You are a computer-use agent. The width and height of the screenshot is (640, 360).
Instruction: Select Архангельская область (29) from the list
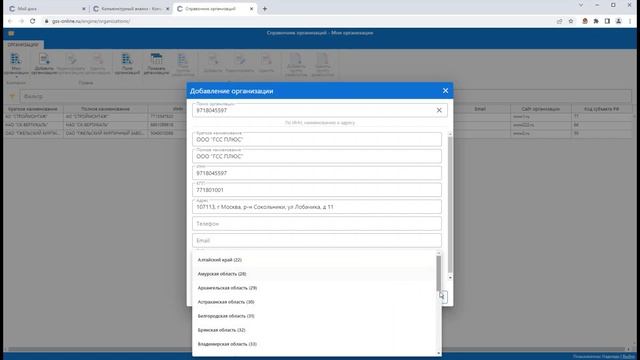click(314, 288)
